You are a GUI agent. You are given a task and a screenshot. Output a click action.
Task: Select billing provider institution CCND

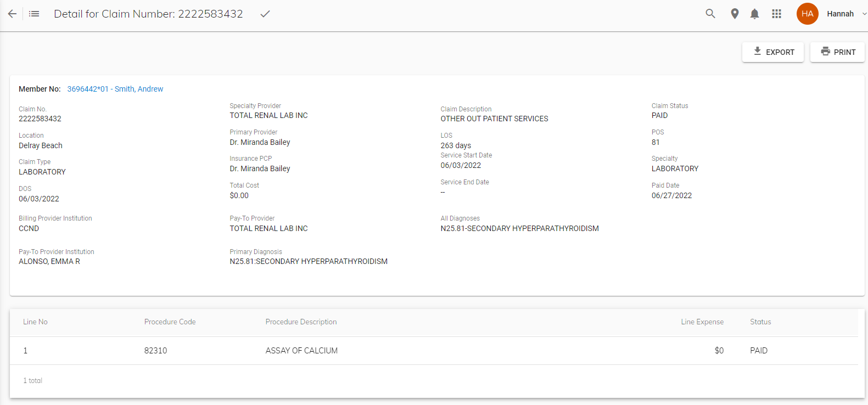29,228
